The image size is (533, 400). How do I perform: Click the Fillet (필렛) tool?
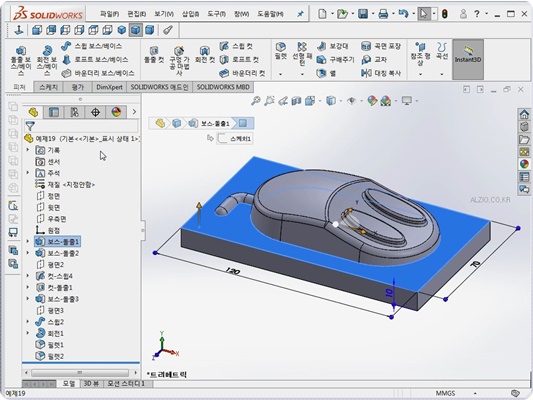[x=280, y=51]
